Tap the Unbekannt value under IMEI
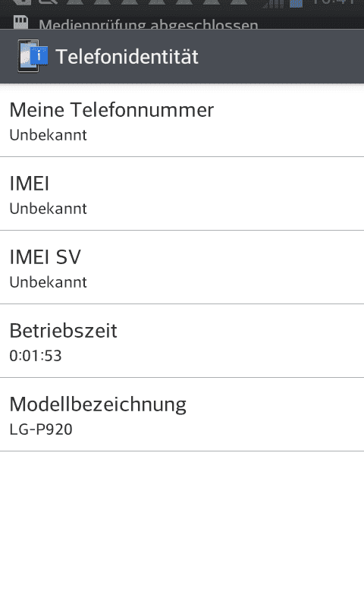 pyautogui.click(x=48, y=209)
